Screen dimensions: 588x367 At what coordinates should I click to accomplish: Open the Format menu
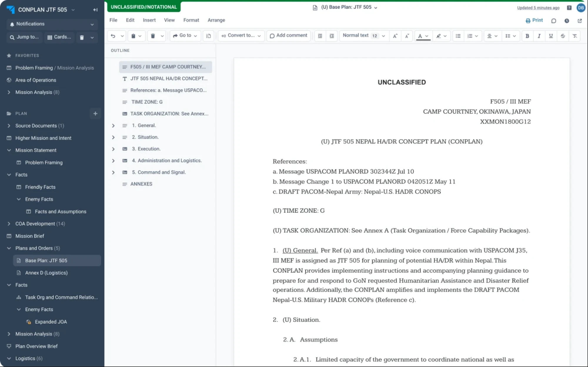tap(191, 20)
